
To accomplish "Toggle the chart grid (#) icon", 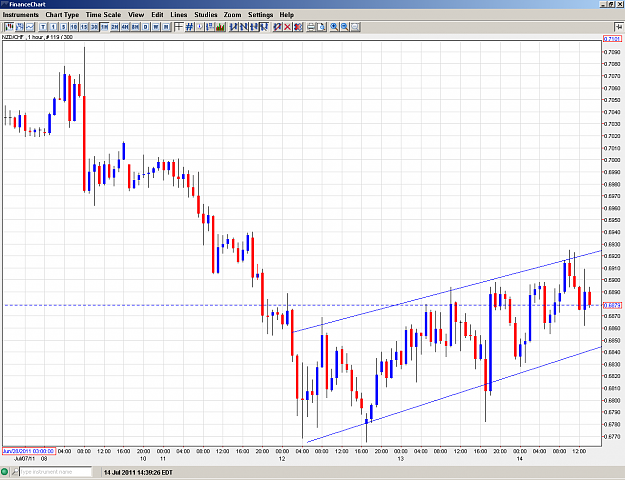I will point(189,27).
